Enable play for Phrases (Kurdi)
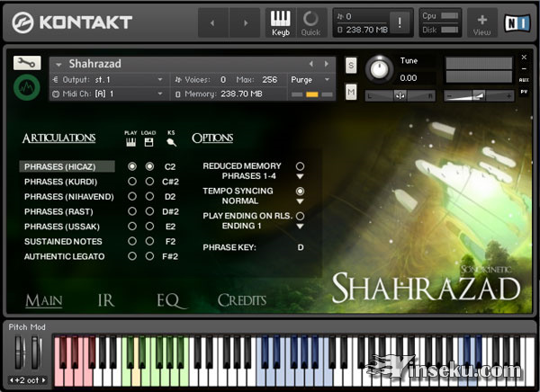The height and width of the screenshot is (392, 540). click(132, 182)
